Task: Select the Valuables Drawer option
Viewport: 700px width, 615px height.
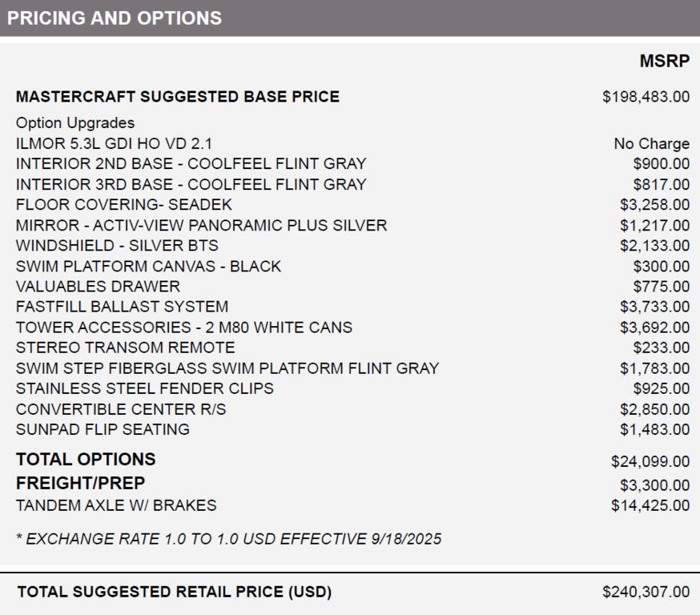Action: (x=98, y=287)
